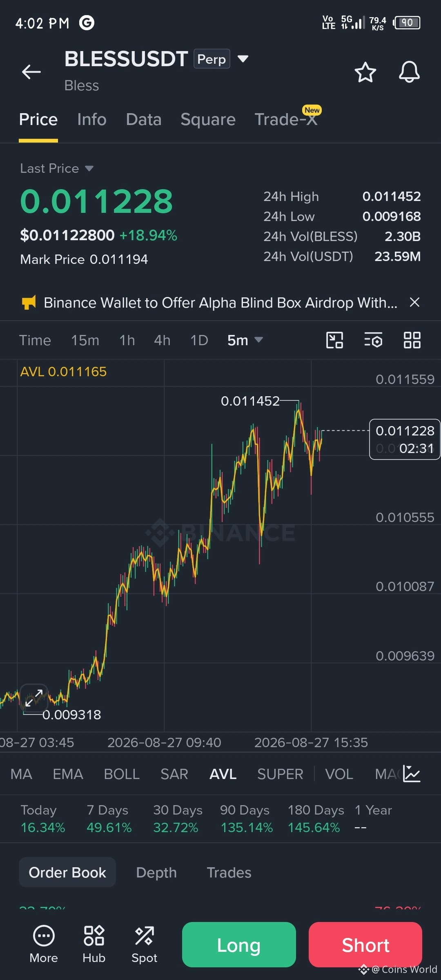Viewport: 441px width, 980px height.
Task: Tap the green Long button
Action: pyautogui.click(x=239, y=944)
